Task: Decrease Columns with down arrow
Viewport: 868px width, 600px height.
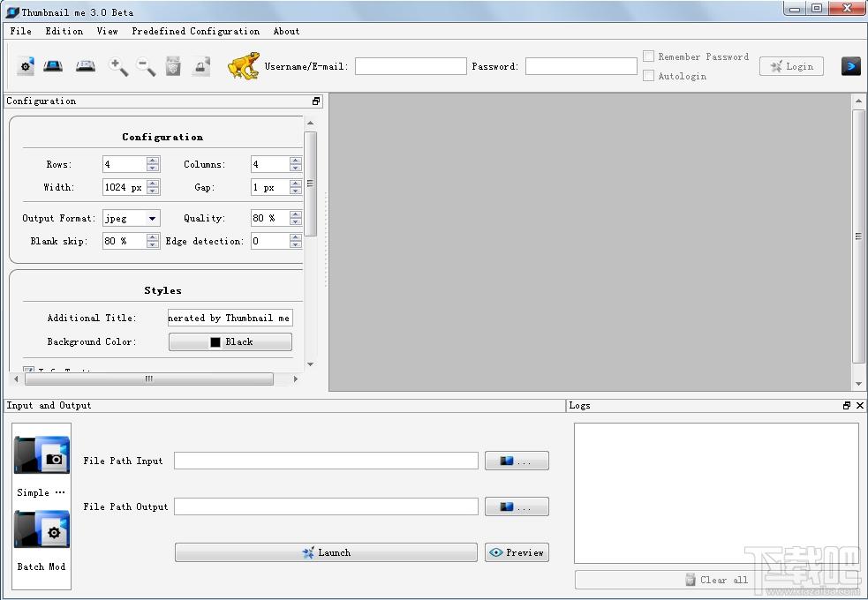Action: [296, 169]
